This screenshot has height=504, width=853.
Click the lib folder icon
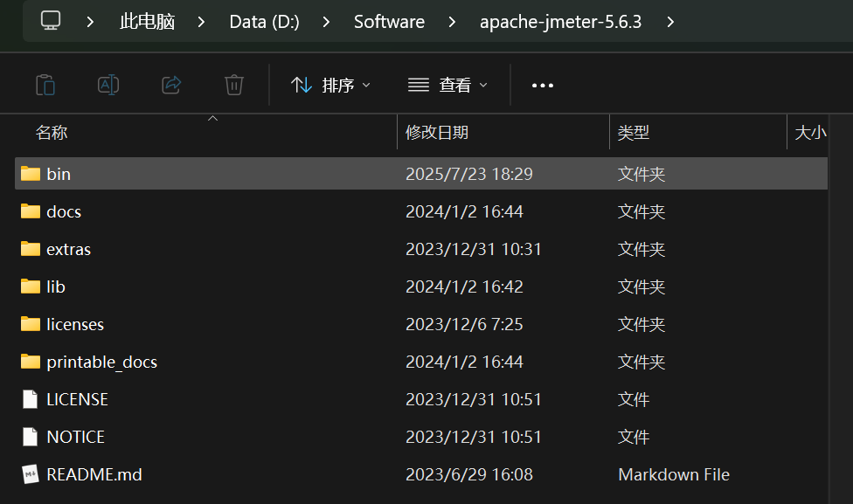31,286
